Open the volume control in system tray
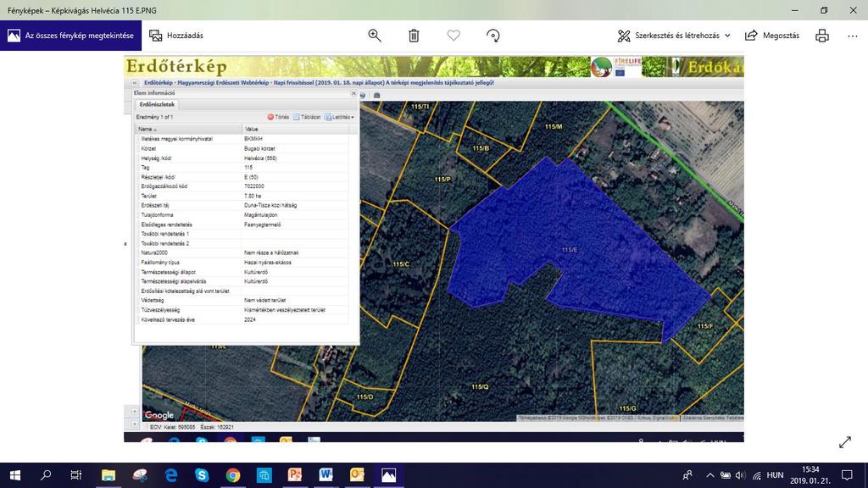This screenshot has height=488, width=868. click(740, 475)
